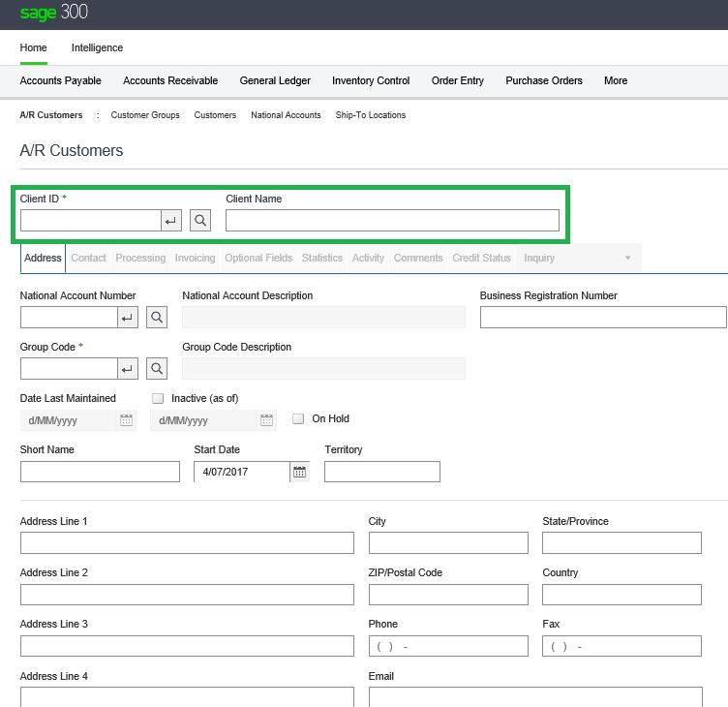Click the Address Line 4 field
This screenshot has height=707, width=728.
click(187, 697)
